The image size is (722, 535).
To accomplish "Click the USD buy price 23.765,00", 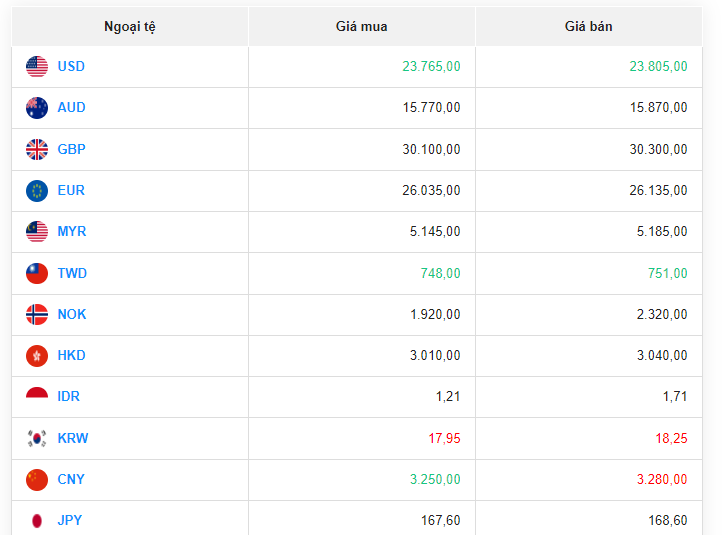I will (431, 67).
